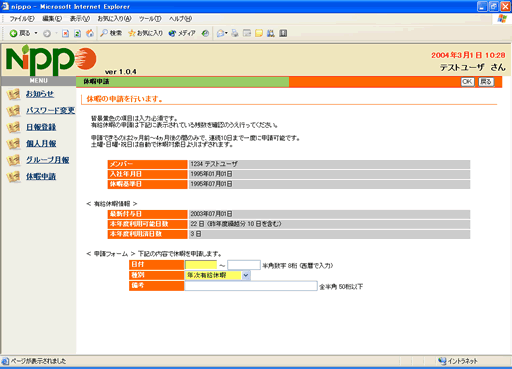The image size is (512, 369).
Task: Open the History icon in toolbar
Action: pos(205,33)
